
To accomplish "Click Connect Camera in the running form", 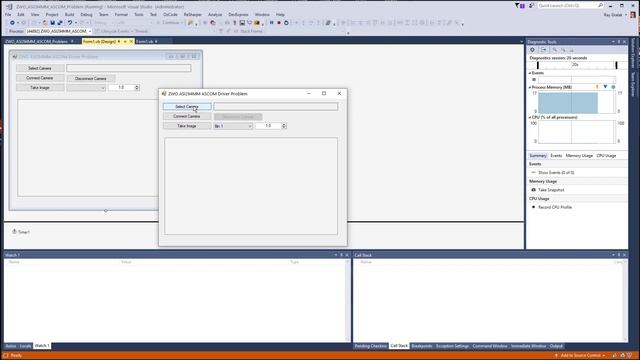I will tap(187, 116).
